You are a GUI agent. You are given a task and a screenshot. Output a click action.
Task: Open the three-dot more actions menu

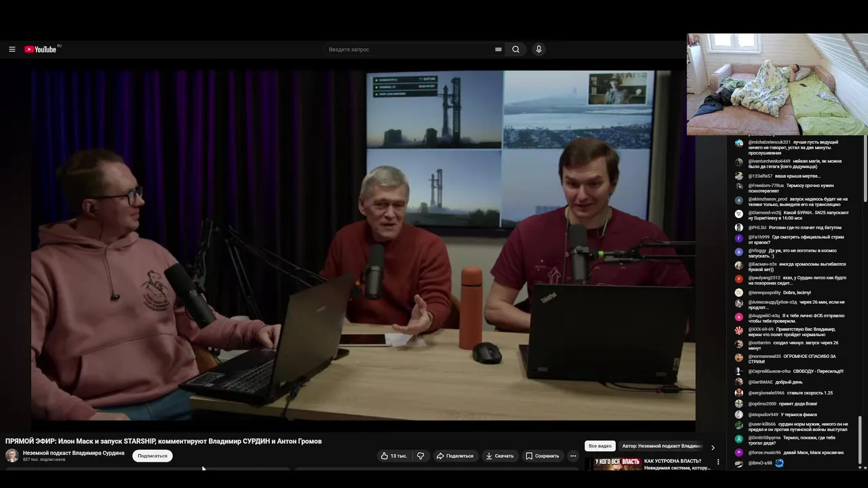(x=573, y=456)
